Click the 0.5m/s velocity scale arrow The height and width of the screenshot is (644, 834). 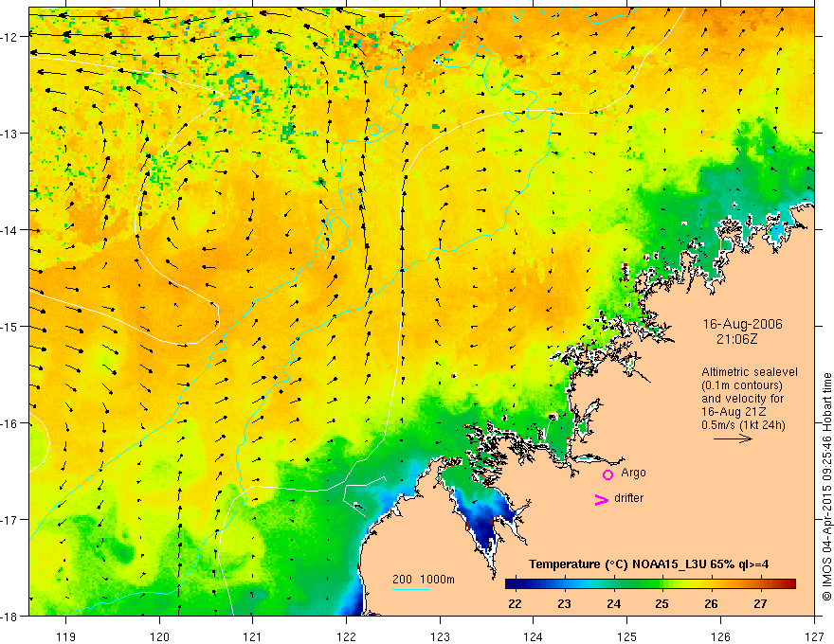[733, 438]
